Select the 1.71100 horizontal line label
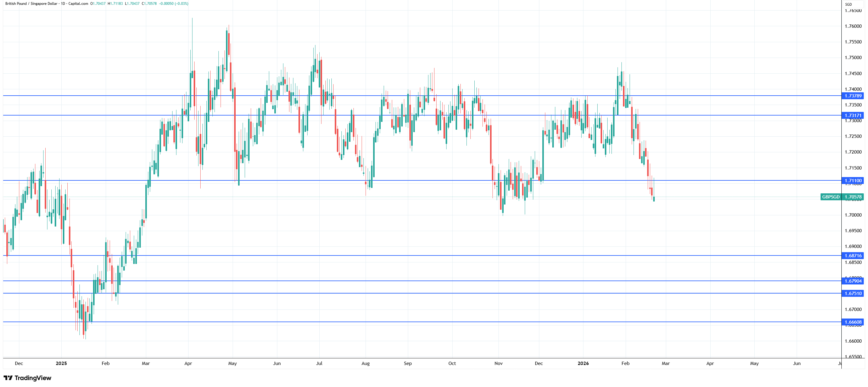Viewport: 868px width, 387px height. tap(853, 181)
